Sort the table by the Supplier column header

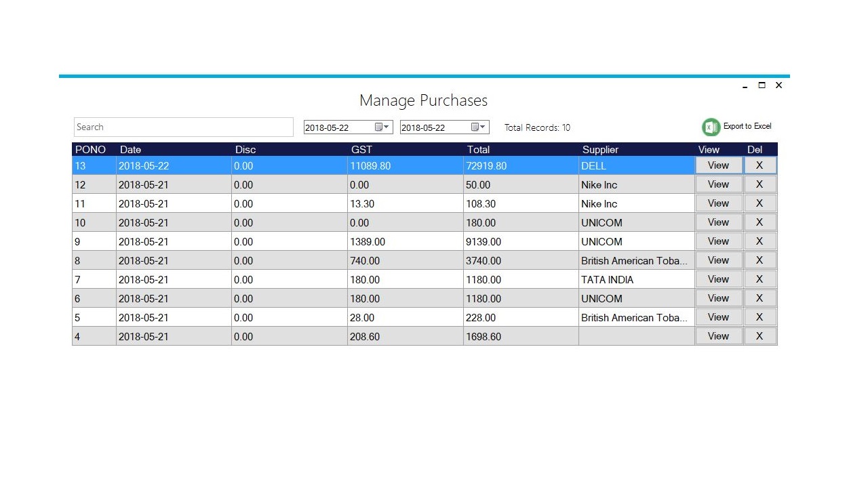click(600, 149)
